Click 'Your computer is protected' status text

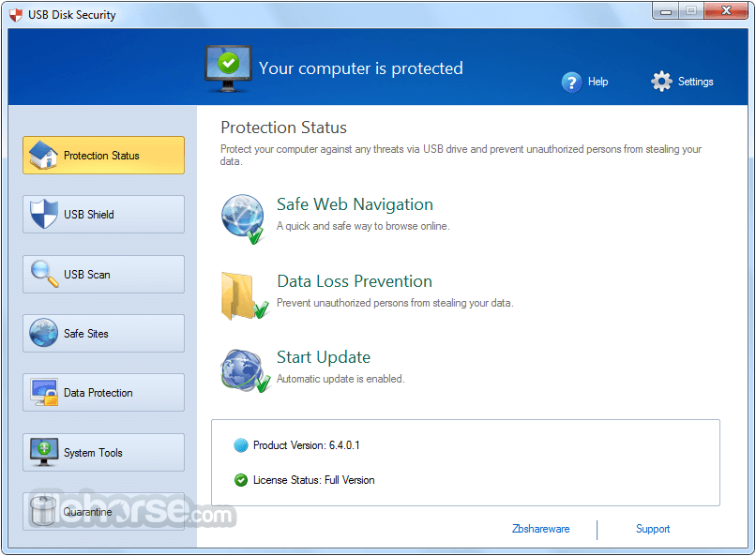point(360,68)
